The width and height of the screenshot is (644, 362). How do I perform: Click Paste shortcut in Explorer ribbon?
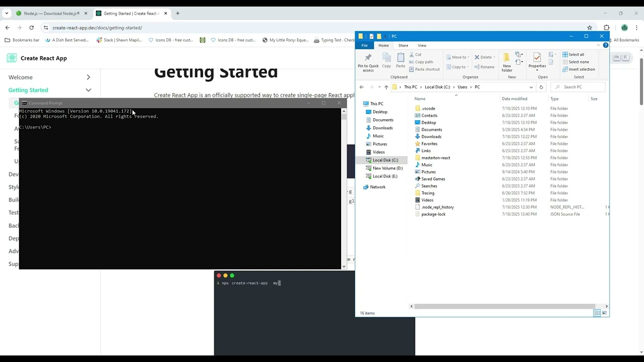[x=424, y=69]
